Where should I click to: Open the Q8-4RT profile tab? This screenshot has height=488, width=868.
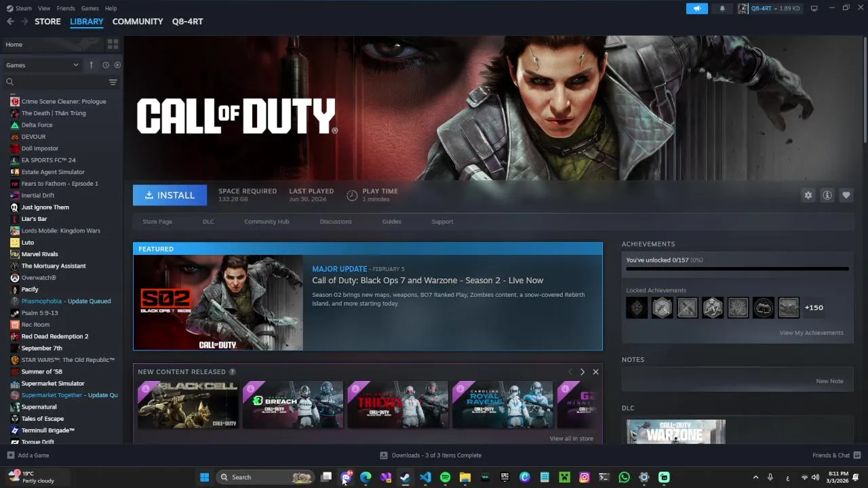coord(187,22)
